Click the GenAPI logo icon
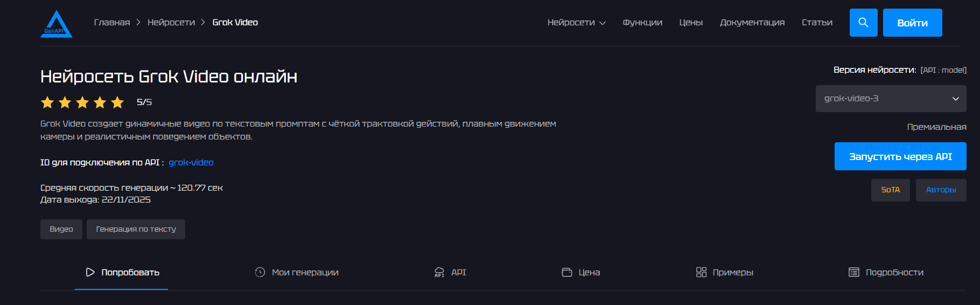This screenshot has width=980, height=305. pyautogui.click(x=56, y=24)
